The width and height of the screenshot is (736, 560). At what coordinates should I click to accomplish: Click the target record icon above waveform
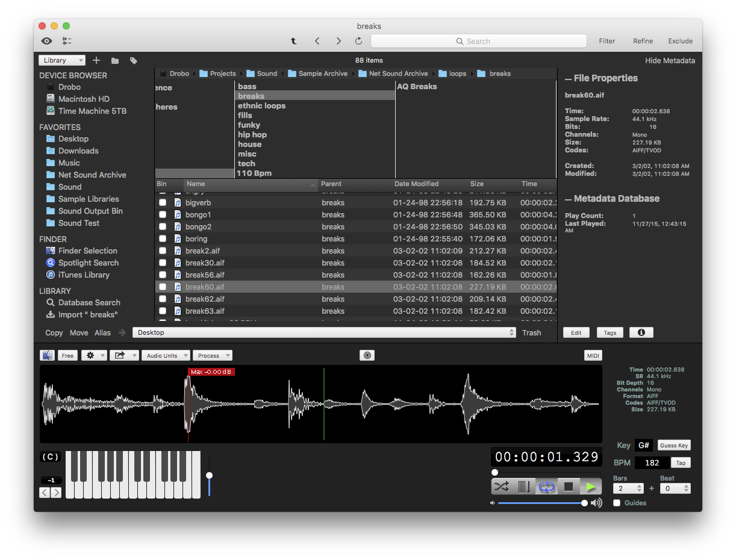pyautogui.click(x=367, y=355)
